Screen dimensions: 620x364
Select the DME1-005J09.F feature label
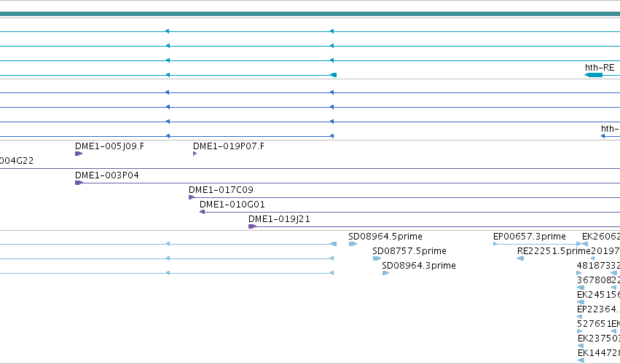tap(109, 146)
